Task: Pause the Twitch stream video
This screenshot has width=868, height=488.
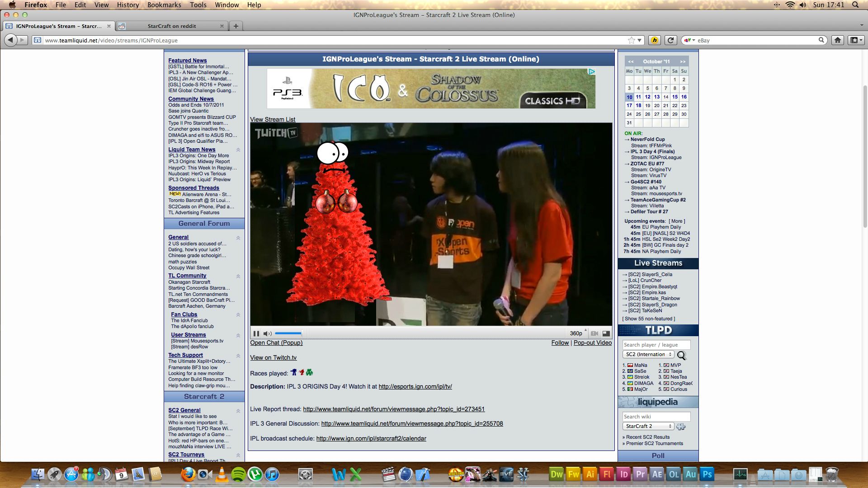Action: pyautogui.click(x=256, y=333)
